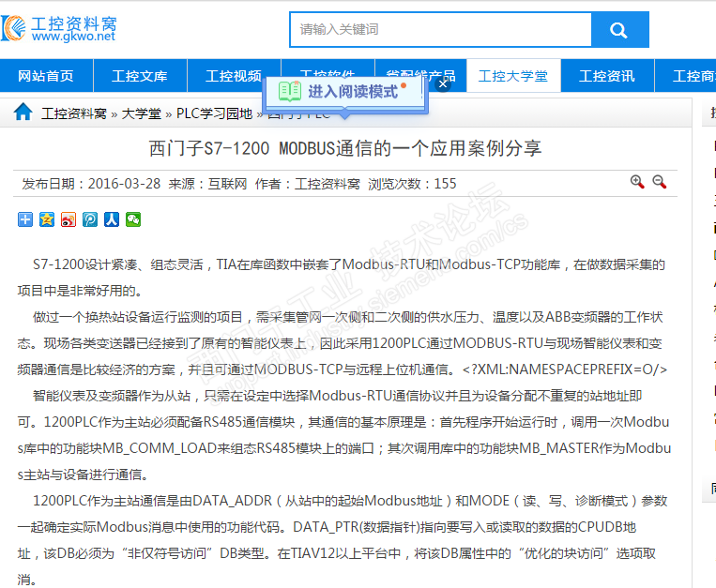Share to WeChat icon
The image size is (716, 588).
click(x=133, y=219)
